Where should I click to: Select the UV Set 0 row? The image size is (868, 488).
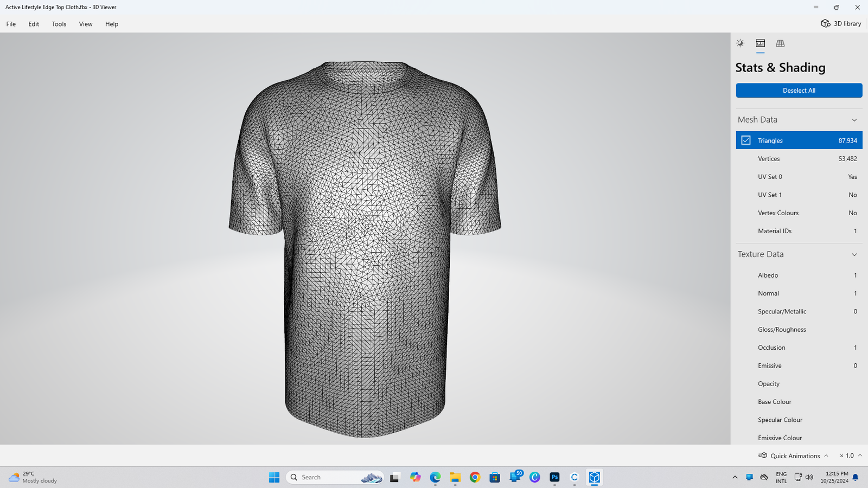point(799,177)
